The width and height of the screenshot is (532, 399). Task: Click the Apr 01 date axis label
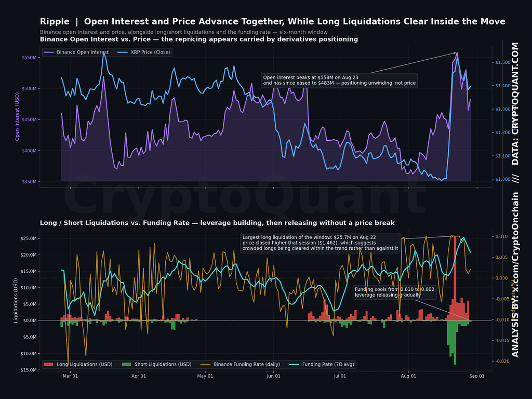138,376
